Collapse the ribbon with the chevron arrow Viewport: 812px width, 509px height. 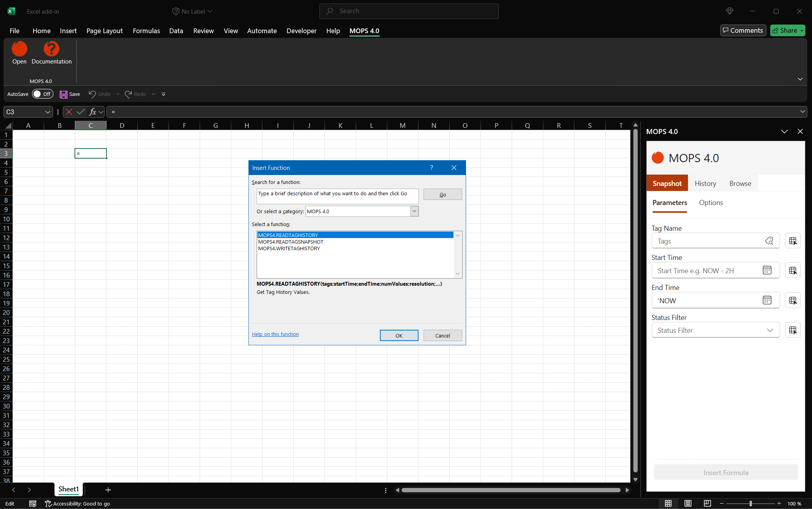point(800,79)
